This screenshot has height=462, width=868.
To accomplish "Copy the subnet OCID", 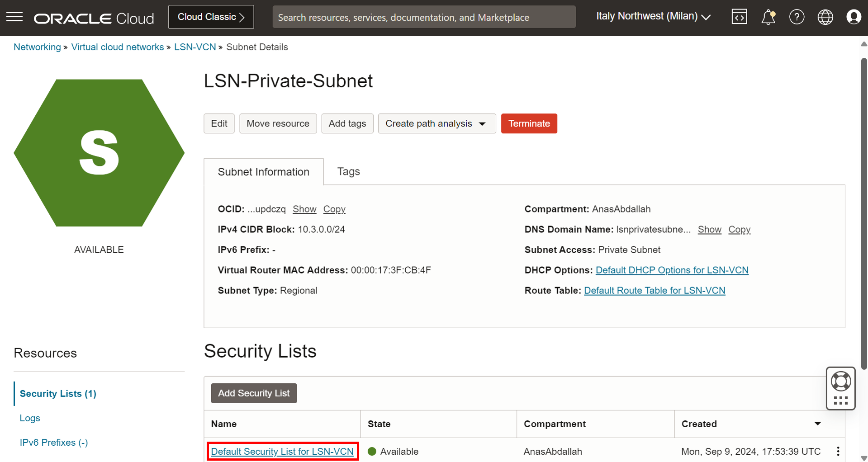I will (334, 209).
